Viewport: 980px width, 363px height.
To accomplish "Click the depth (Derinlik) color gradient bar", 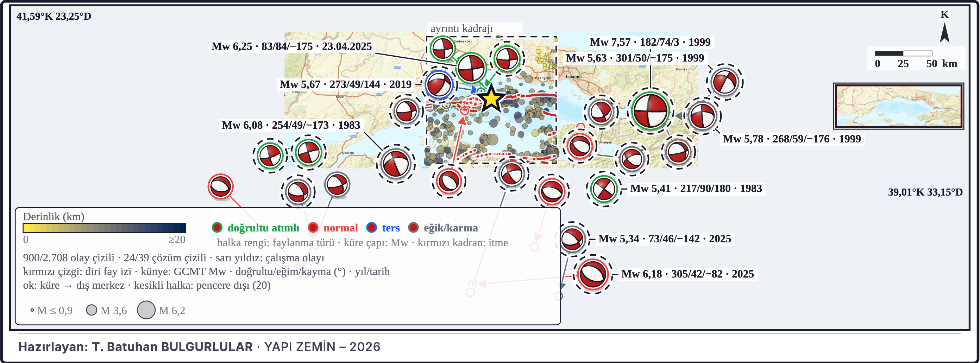I will tap(104, 228).
